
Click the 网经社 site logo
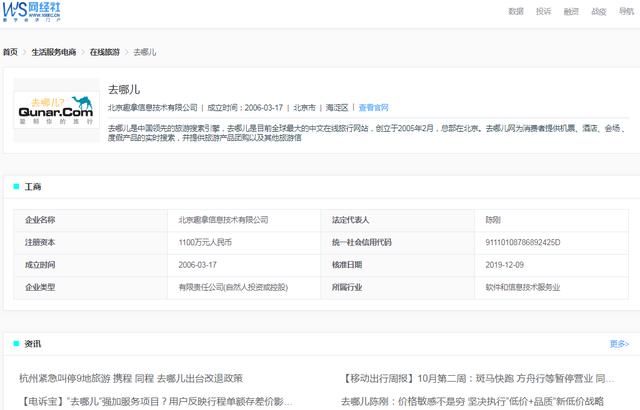click(x=31, y=11)
